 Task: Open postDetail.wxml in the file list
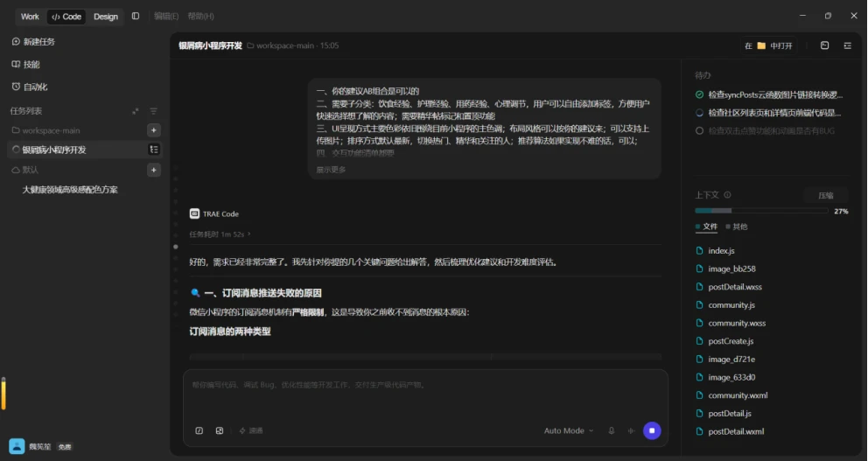pos(736,431)
